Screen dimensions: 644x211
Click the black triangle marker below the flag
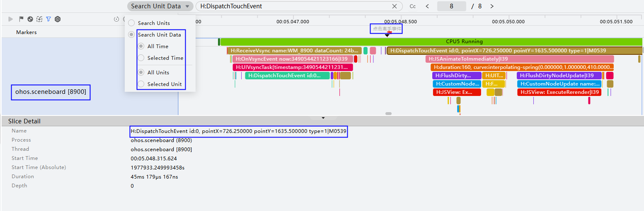(x=387, y=35)
